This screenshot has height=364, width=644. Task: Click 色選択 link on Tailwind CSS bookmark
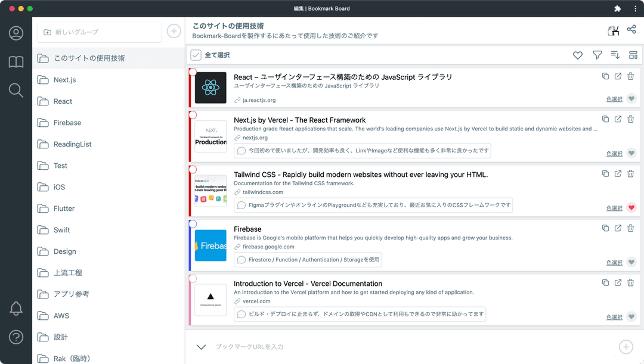coord(614,209)
